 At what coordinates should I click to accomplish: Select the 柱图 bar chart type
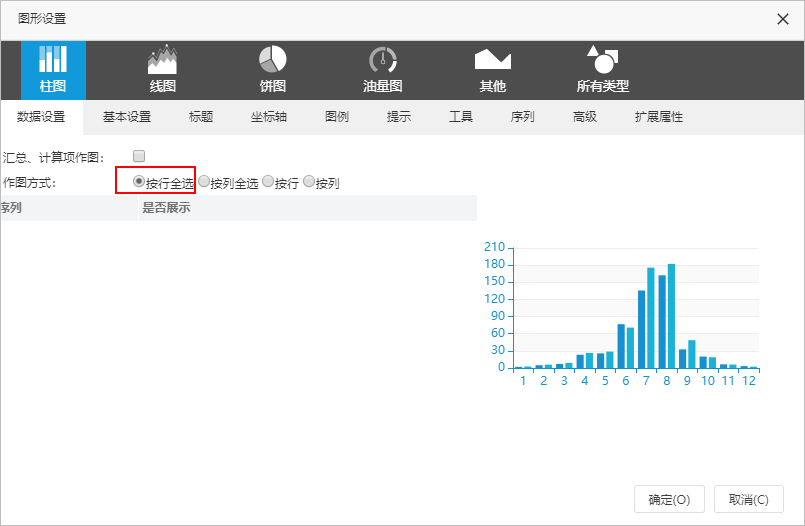[53, 70]
